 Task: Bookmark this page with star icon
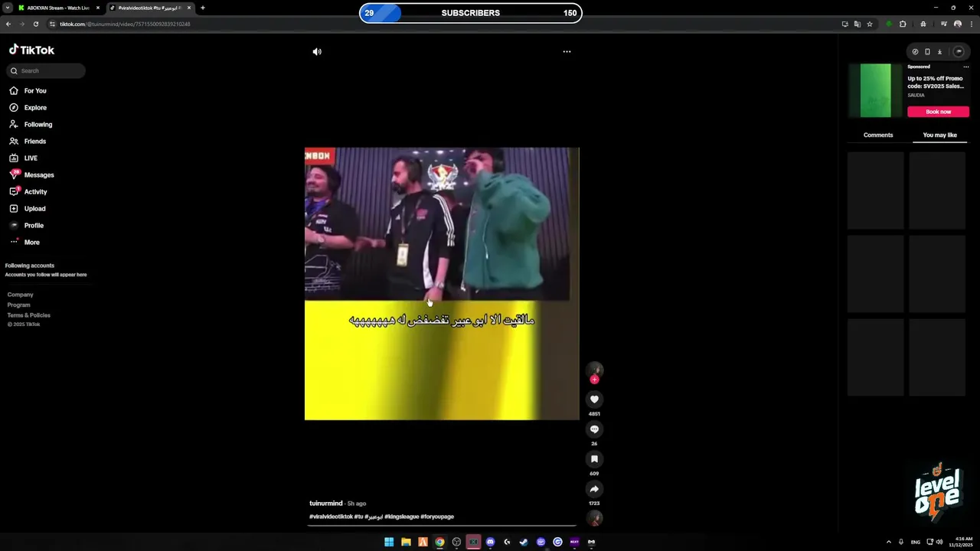tap(870, 24)
